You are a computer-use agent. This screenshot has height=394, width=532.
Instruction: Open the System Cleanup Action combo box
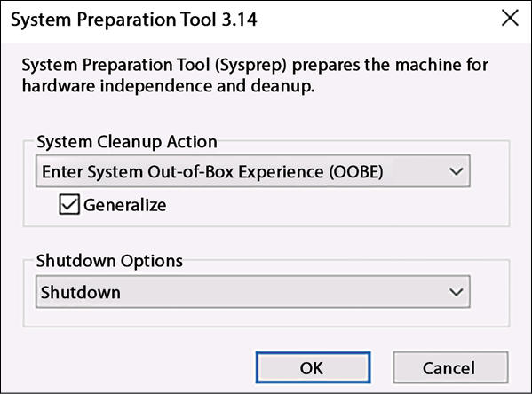[x=253, y=171]
